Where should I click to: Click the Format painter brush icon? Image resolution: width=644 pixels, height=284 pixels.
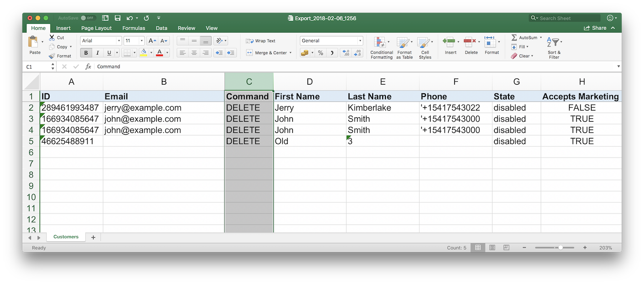[52, 56]
